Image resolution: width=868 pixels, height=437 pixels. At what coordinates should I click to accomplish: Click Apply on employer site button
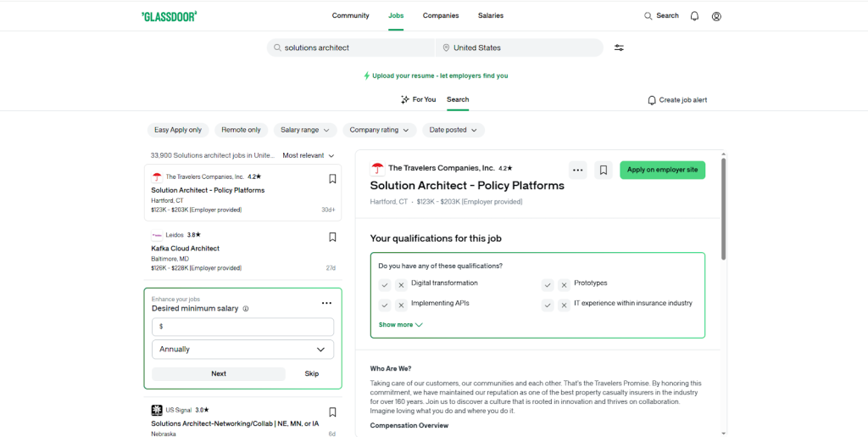[663, 170]
